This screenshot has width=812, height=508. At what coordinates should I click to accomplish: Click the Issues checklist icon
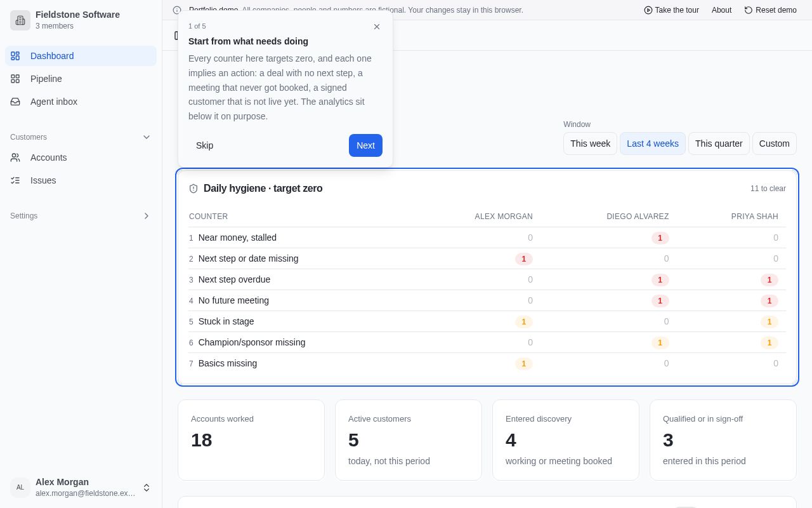click(15, 180)
